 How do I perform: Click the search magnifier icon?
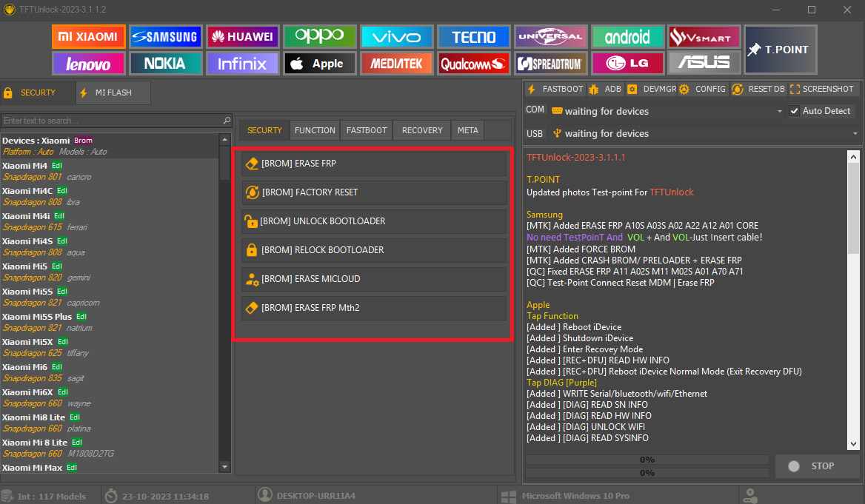(x=226, y=120)
